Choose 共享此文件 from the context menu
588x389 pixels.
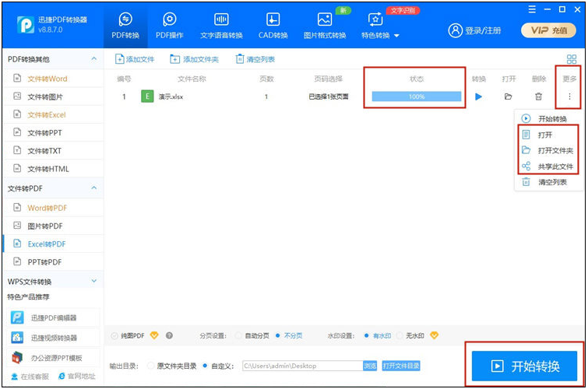pyautogui.click(x=555, y=166)
